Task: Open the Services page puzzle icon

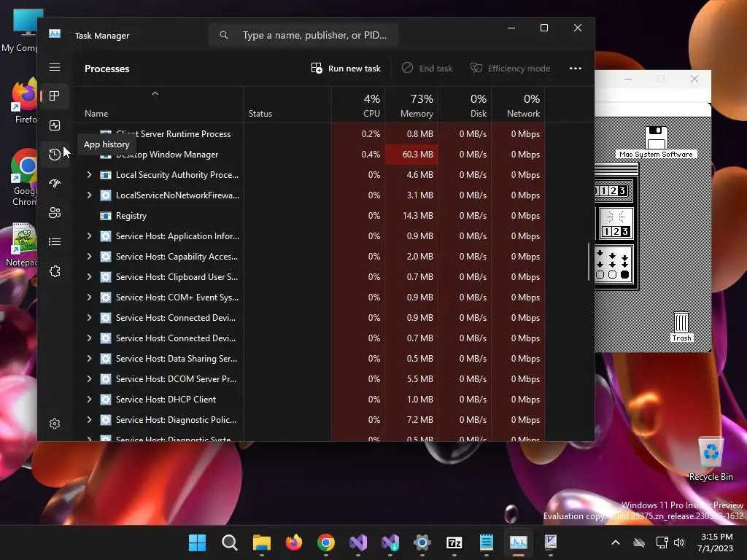Action: pyautogui.click(x=55, y=271)
